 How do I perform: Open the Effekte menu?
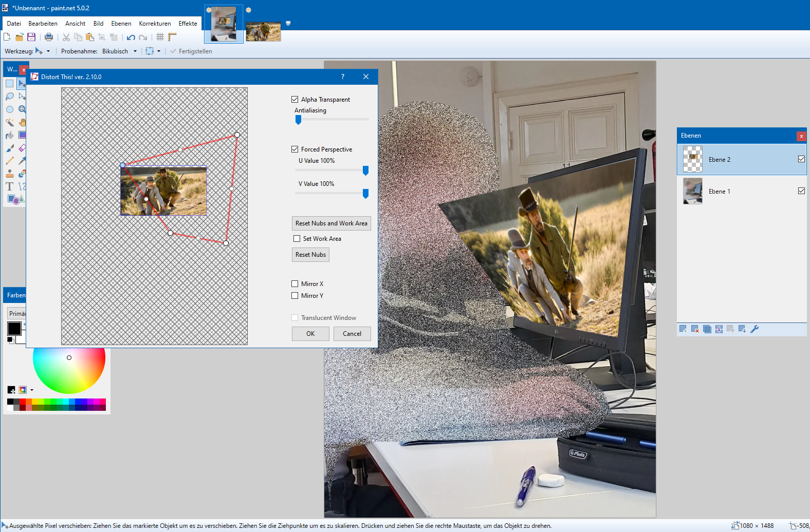(x=188, y=24)
